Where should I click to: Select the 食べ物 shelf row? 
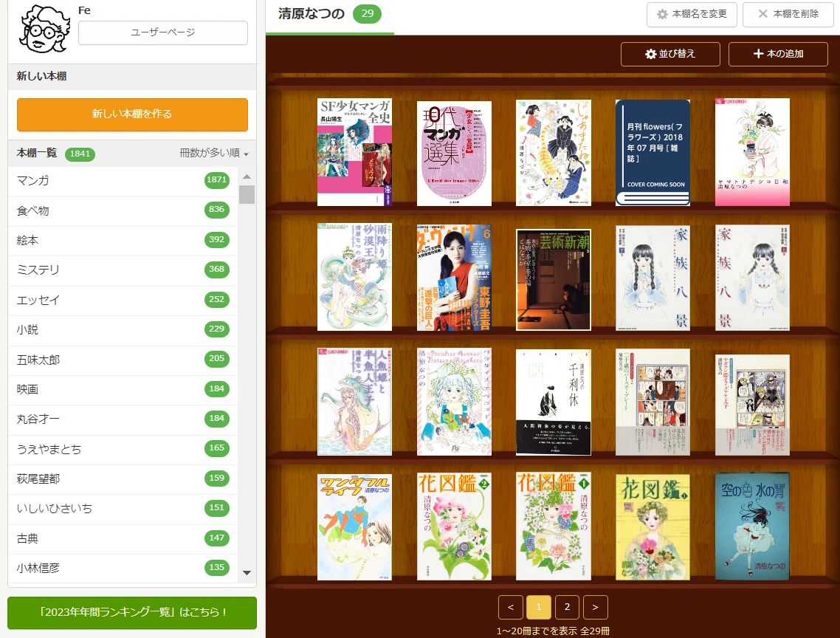click(123, 210)
